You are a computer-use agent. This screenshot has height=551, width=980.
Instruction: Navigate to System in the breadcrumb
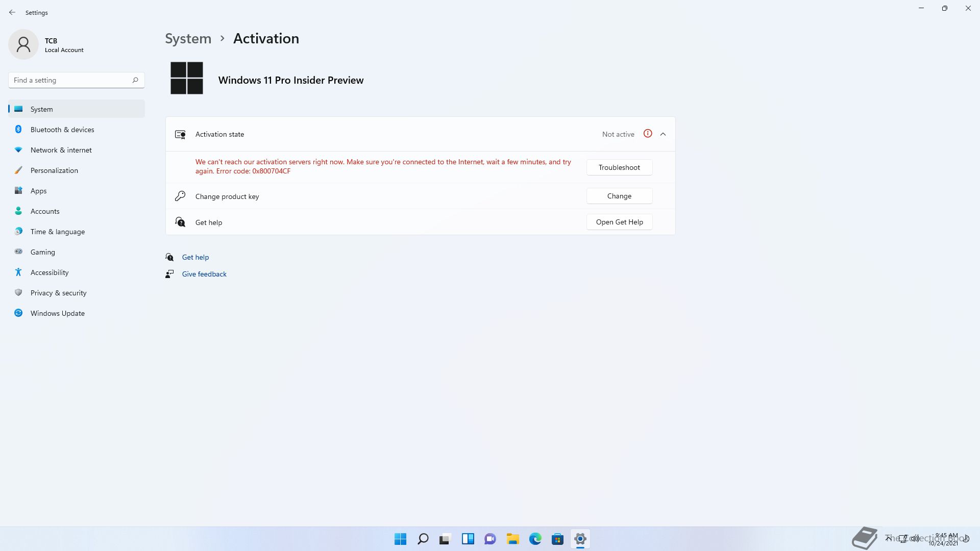pyautogui.click(x=188, y=38)
